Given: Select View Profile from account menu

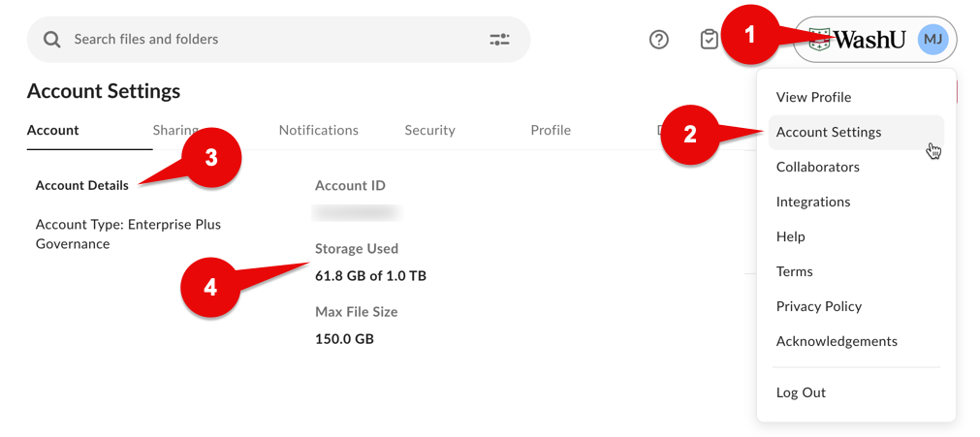Looking at the screenshot, I should [813, 97].
